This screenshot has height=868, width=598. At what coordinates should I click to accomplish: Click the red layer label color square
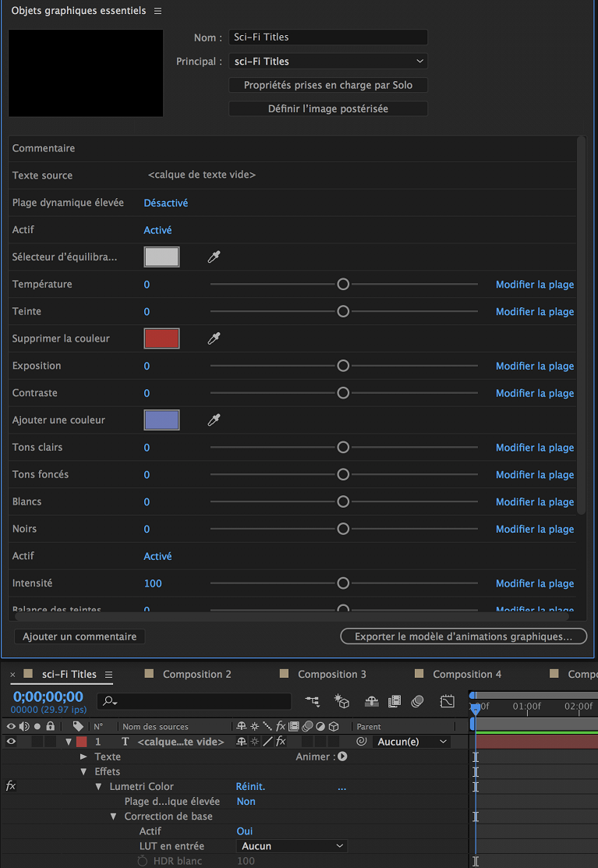(81, 741)
